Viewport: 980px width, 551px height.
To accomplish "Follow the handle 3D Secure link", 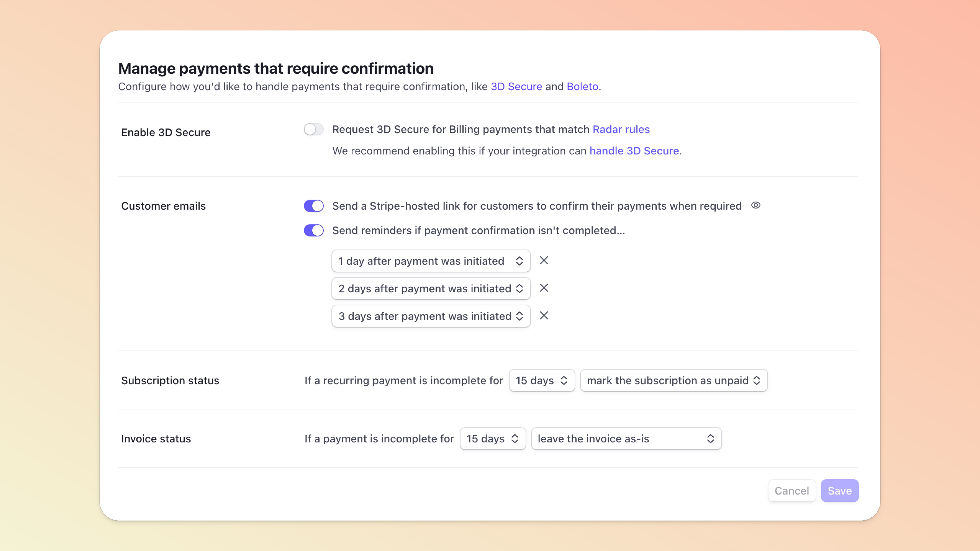I will [634, 151].
